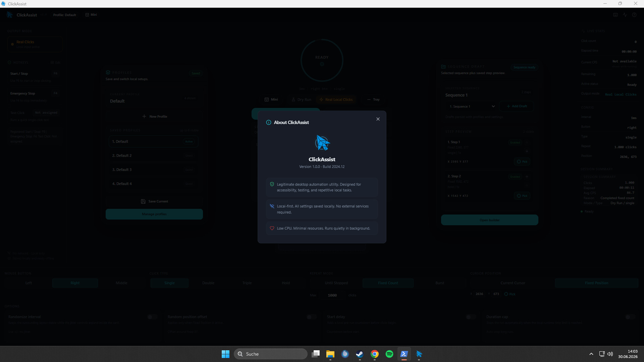Select saved profile 2. Default 2

pyautogui.click(x=154, y=156)
